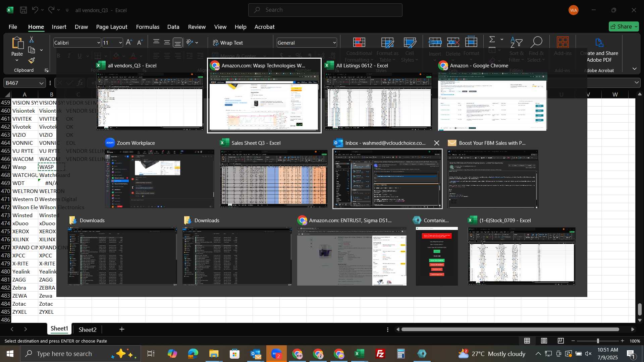Switch to (1-6)Stock_0709 Excel thumbnail

[x=522, y=256]
